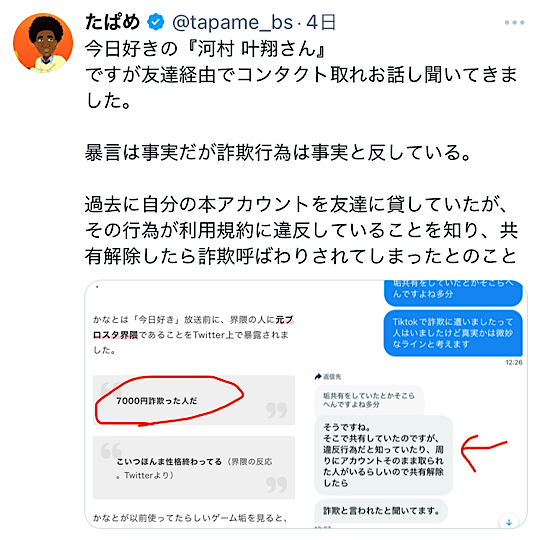This screenshot has height=540, width=540.
Task: Click the 12:26 message timestamp
Action: click(x=514, y=362)
